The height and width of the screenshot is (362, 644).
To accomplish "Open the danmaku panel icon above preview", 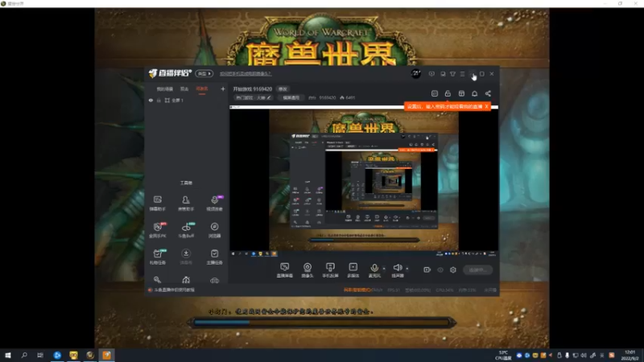I will 435,93.
